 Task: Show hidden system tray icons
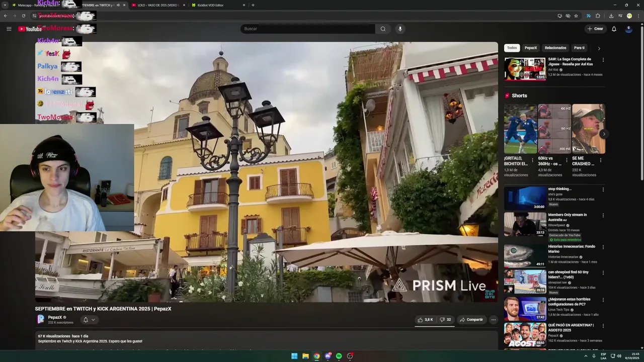click(x=586, y=356)
